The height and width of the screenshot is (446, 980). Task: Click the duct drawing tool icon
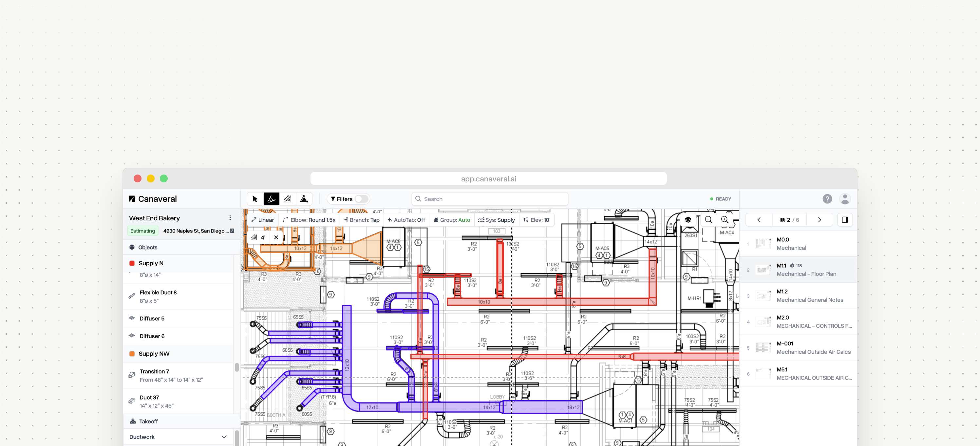tap(271, 199)
